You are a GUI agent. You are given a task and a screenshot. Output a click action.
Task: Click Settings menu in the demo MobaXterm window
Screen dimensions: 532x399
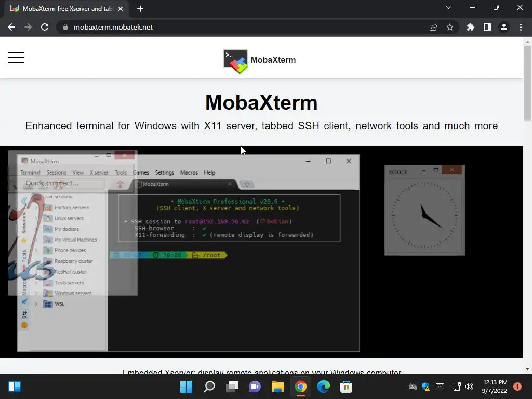[165, 172]
